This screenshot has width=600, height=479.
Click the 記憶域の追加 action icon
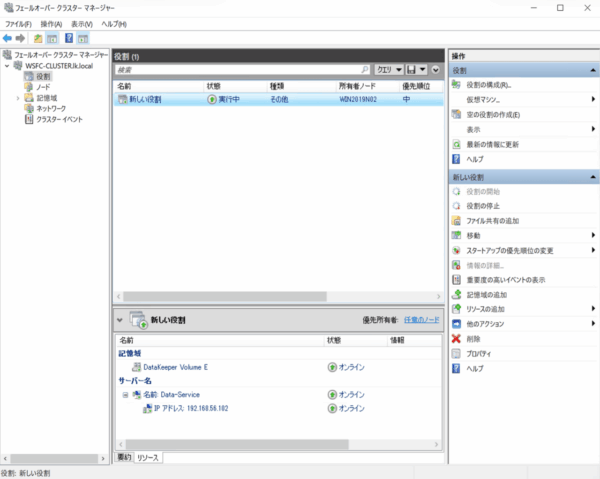[x=456, y=294]
